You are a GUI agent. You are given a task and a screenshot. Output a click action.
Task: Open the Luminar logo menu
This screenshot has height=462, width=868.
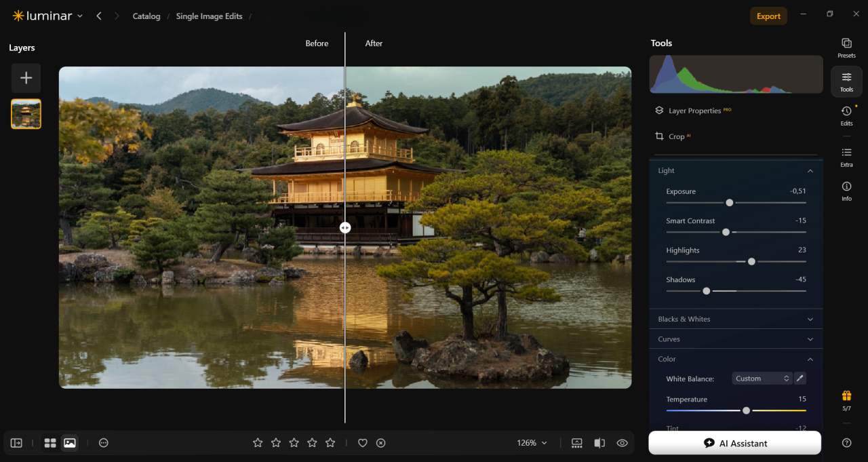tap(47, 16)
